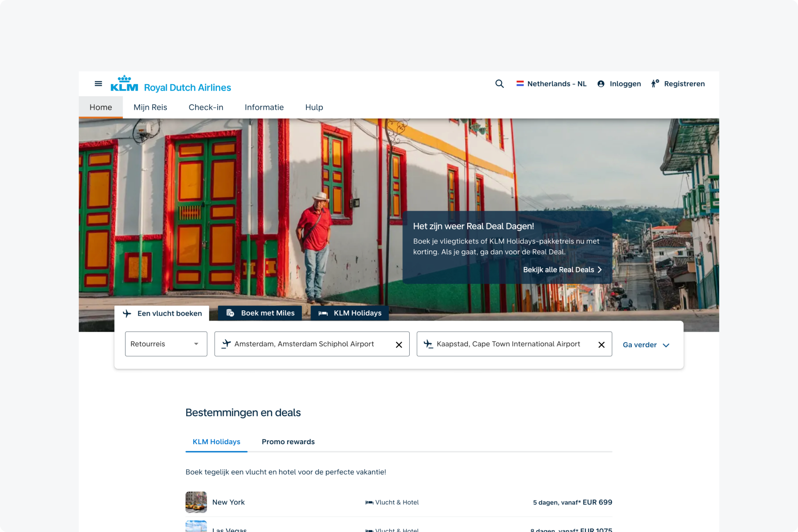Select the Boek met Miles tab
This screenshot has width=798, height=532.
click(260, 313)
